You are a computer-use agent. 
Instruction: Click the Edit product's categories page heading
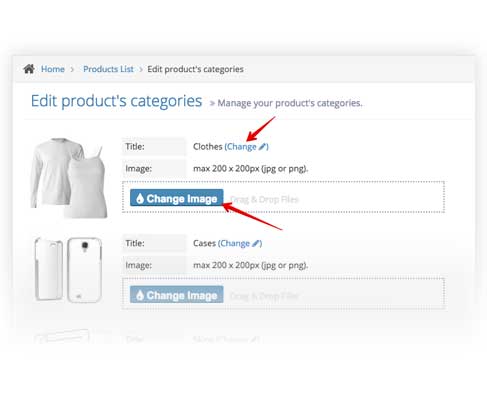pyautogui.click(x=116, y=101)
